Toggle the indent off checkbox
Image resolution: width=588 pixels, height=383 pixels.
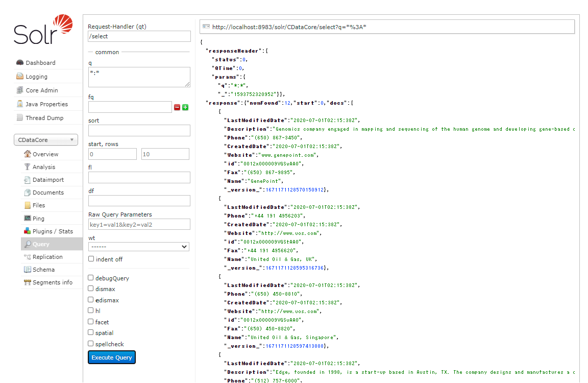click(x=91, y=259)
